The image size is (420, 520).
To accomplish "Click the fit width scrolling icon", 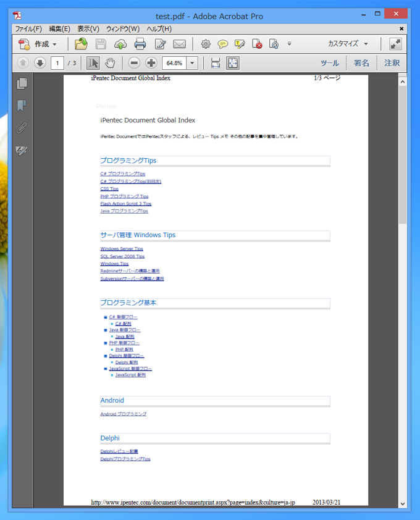I will coord(216,62).
